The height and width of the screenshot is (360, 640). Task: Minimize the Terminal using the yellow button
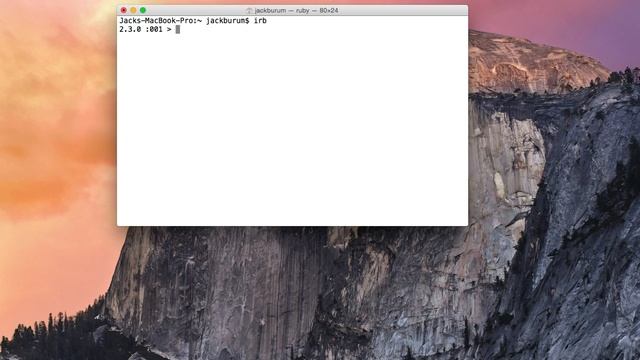coord(133,10)
